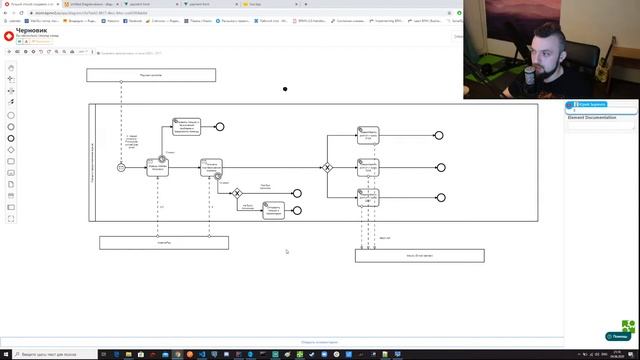Click the undo icon in the toolbar
The image size is (640, 360).
click(x=41, y=52)
